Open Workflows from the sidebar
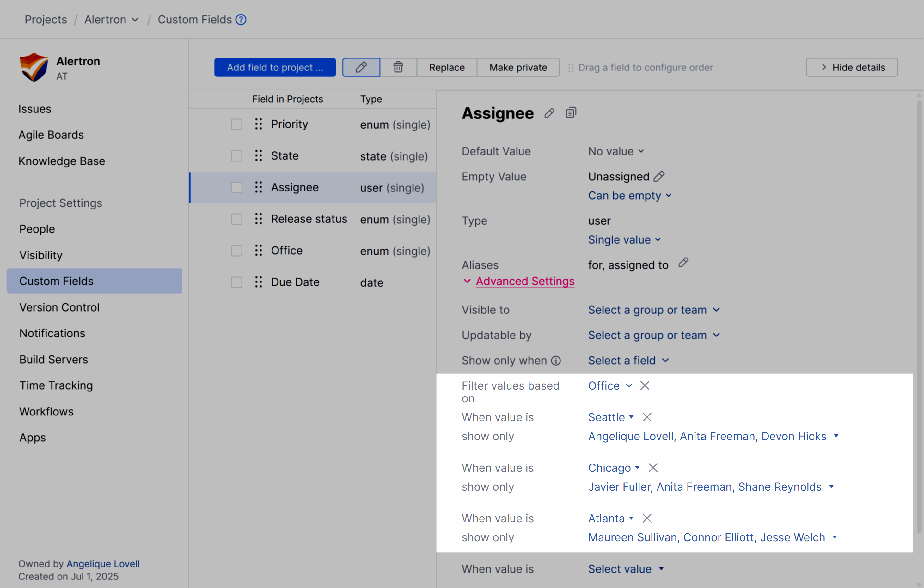 (x=46, y=411)
